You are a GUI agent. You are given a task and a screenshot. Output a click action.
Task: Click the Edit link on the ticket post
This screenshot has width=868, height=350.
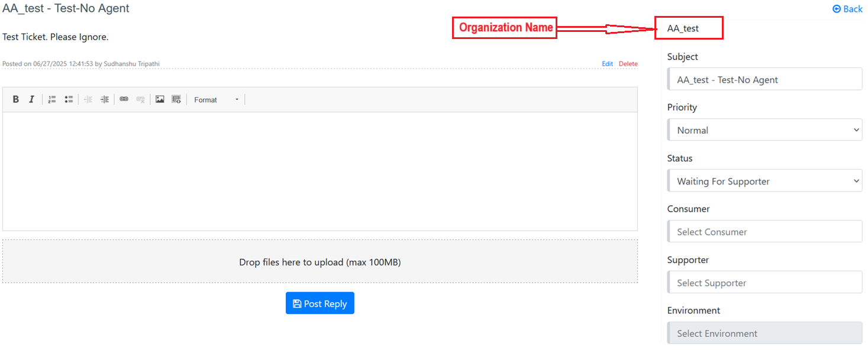607,64
